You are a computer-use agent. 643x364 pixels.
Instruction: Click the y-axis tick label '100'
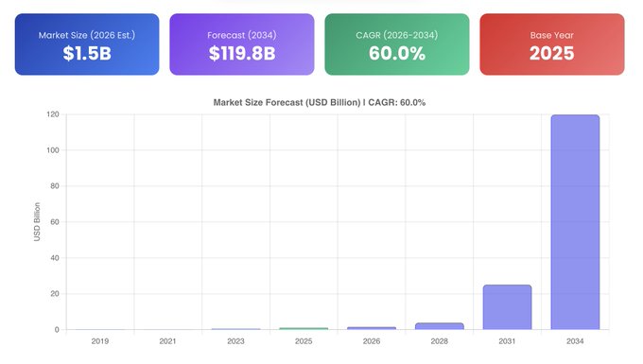(53, 150)
